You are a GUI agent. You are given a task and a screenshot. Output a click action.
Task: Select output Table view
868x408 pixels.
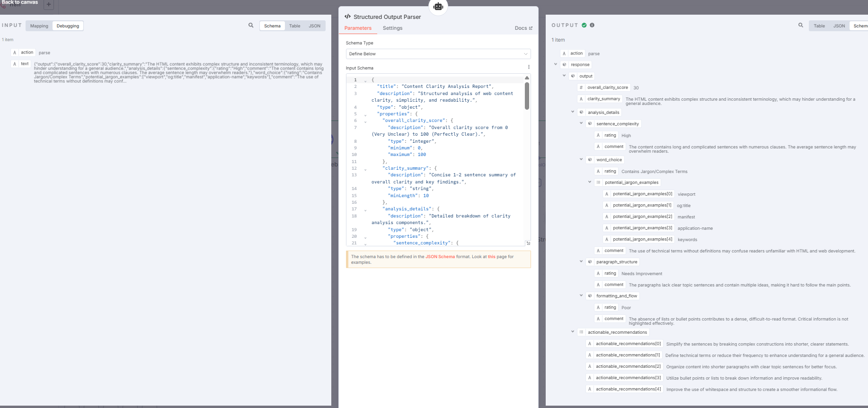click(x=819, y=26)
